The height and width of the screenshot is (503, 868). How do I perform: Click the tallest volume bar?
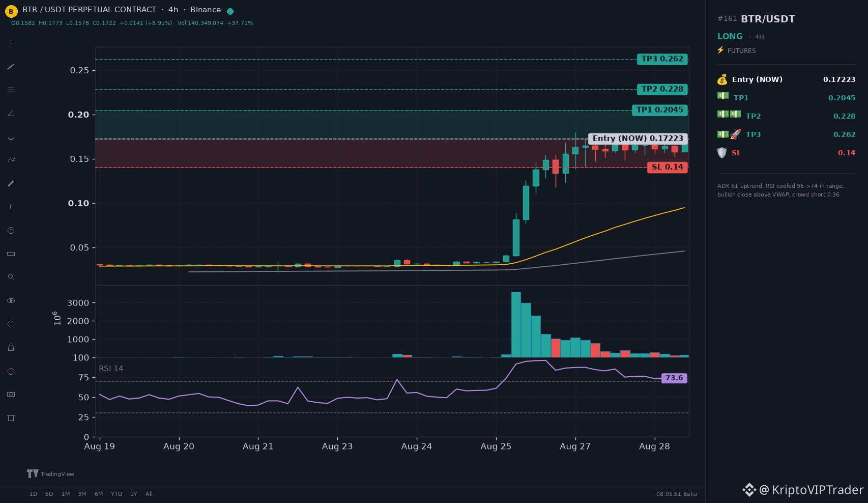click(516, 324)
